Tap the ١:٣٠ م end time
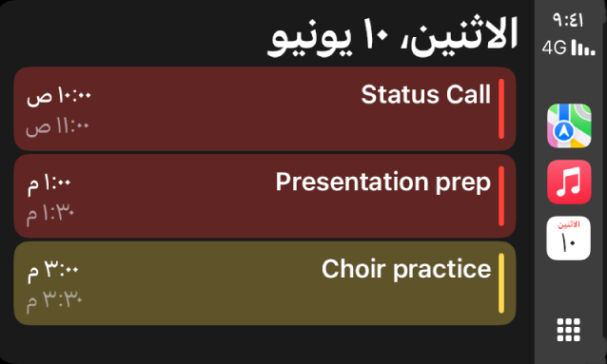The width and height of the screenshot is (607, 364). pyautogui.click(x=49, y=214)
